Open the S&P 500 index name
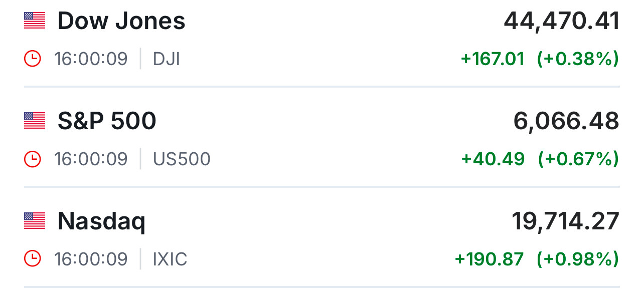The width and height of the screenshot is (644, 291). (107, 121)
